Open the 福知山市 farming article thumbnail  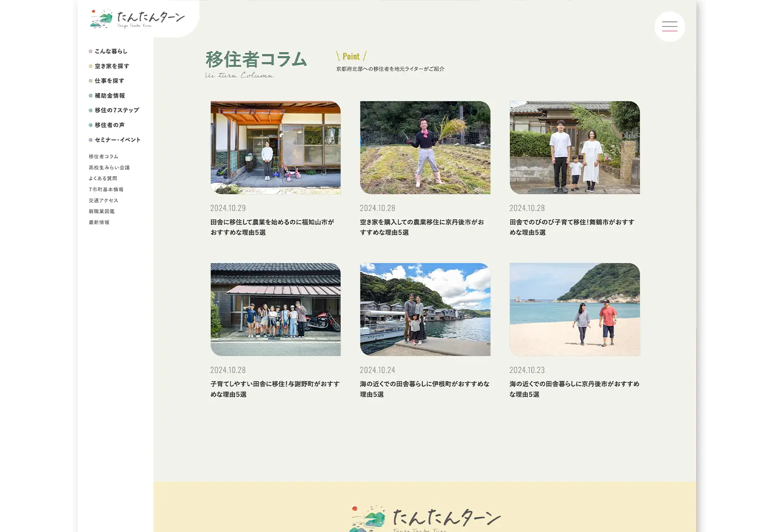pyautogui.click(x=275, y=148)
